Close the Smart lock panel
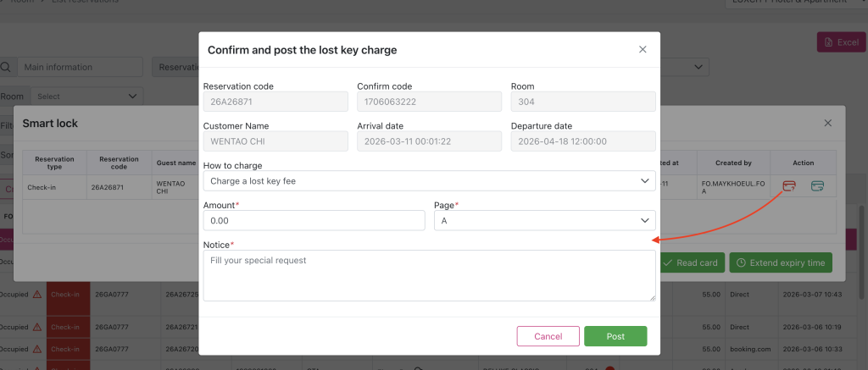The height and width of the screenshot is (370, 868). (x=828, y=124)
